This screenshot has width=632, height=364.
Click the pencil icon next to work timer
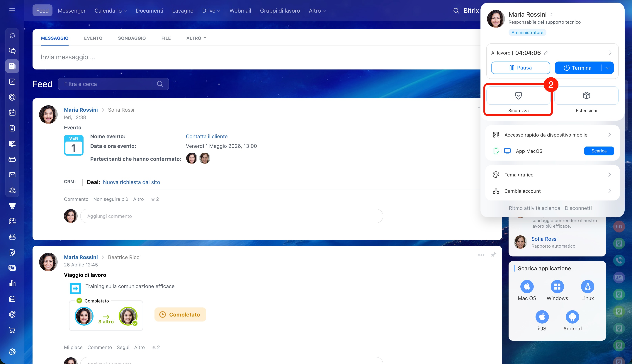point(546,53)
